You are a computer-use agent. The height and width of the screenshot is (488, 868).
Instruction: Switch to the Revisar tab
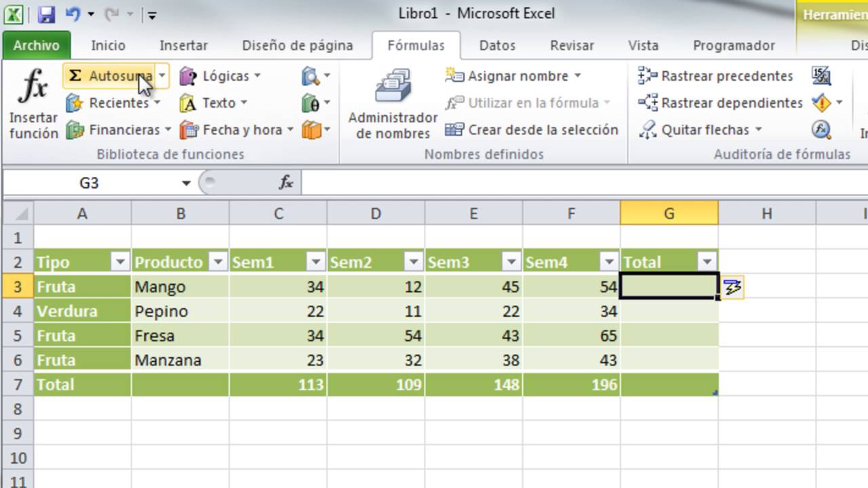coord(572,45)
